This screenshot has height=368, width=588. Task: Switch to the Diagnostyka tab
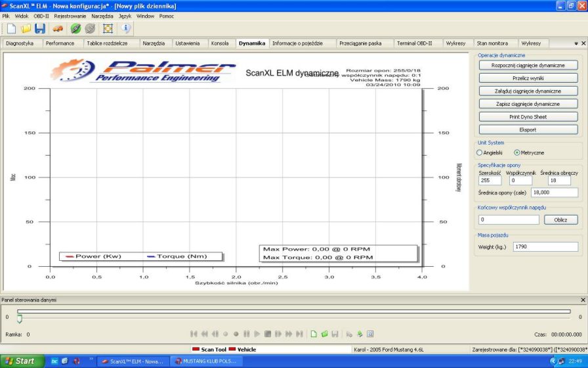pyautogui.click(x=20, y=43)
